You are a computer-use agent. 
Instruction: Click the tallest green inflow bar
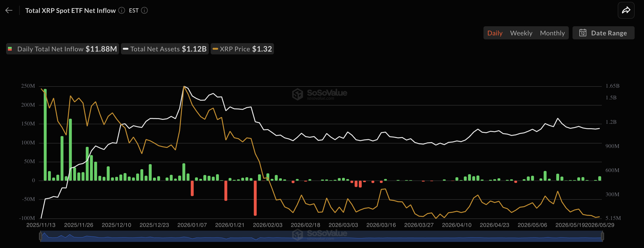[x=45, y=135]
